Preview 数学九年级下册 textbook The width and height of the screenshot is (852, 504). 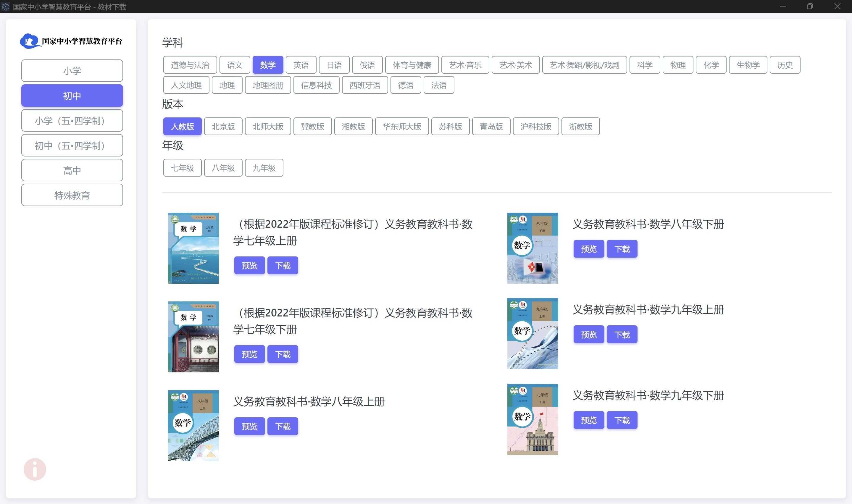[x=588, y=420]
